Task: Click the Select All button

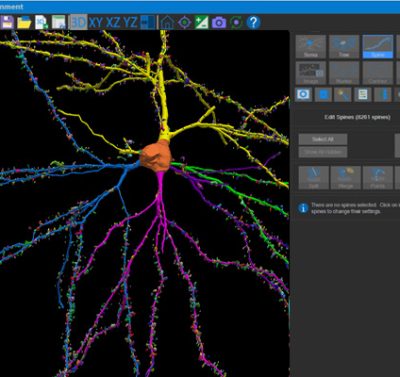Action: click(x=323, y=139)
